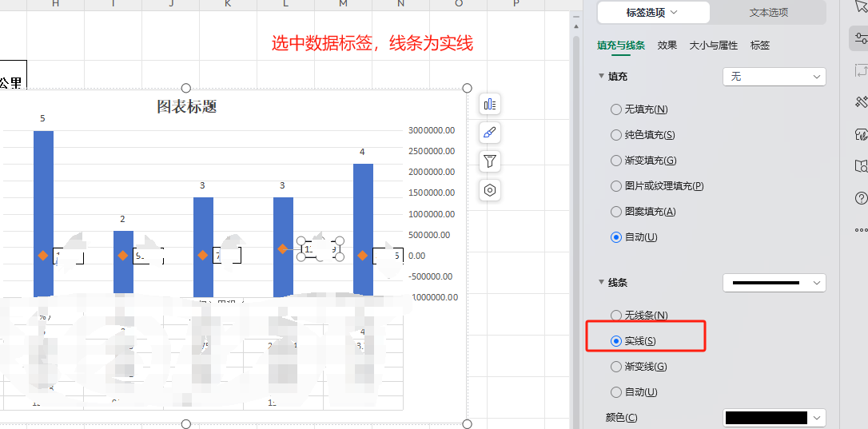This screenshot has height=429, width=868.
Task: Click the 3000000.00 axis label
Action: tap(432, 130)
